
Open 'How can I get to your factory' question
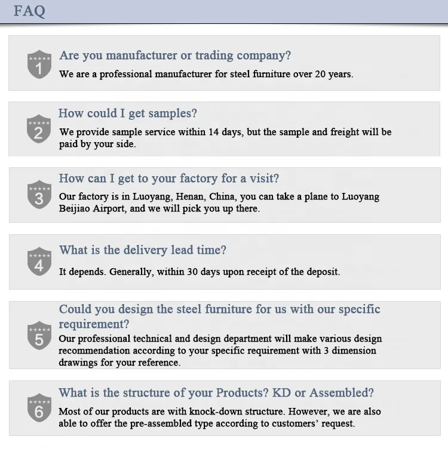(x=169, y=179)
